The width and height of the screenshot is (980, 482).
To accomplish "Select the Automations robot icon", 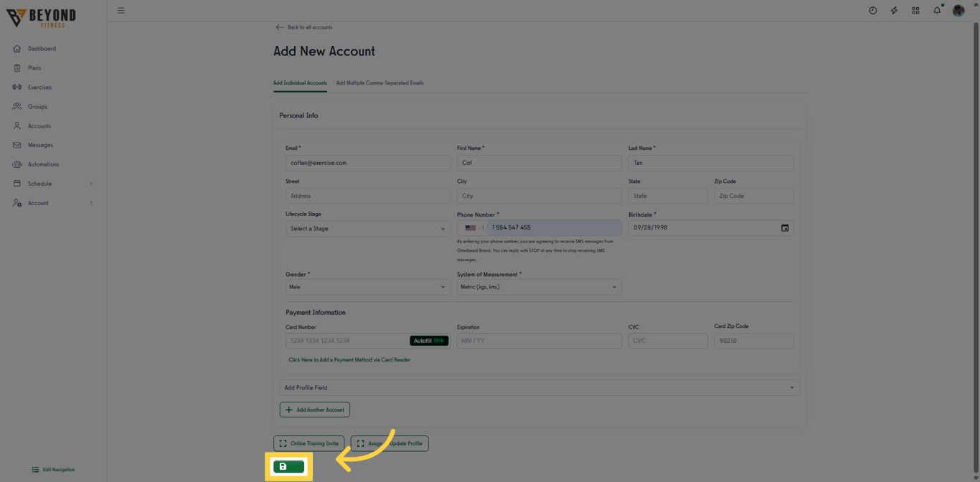I will (x=16, y=164).
